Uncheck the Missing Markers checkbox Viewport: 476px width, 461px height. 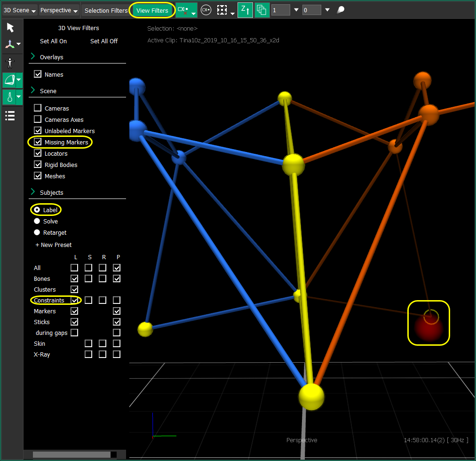[x=38, y=142]
